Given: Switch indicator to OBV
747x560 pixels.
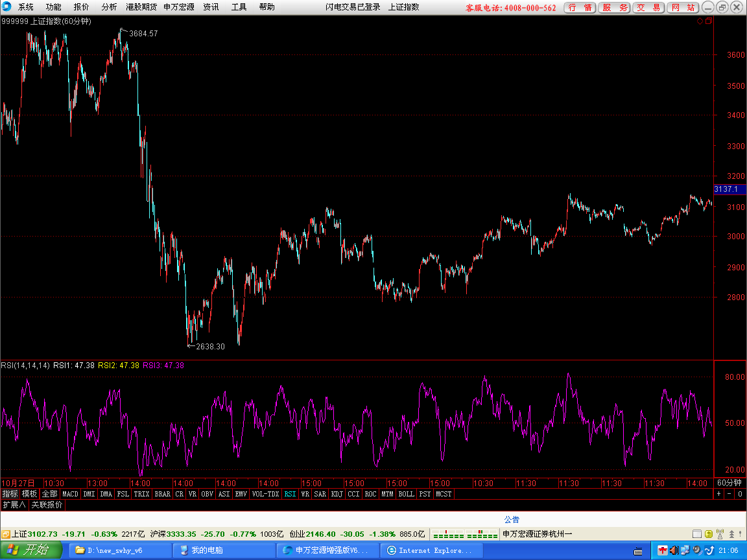Looking at the screenshot, I should (x=207, y=494).
